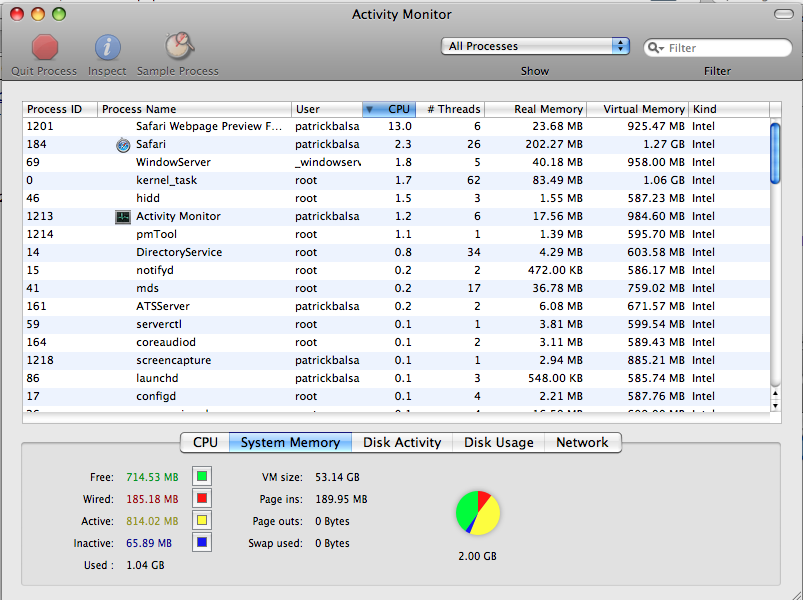Image resolution: width=803 pixels, height=600 pixels.
Task: Select the Activity Monitor app icon in list
Action: pos(123,217)
